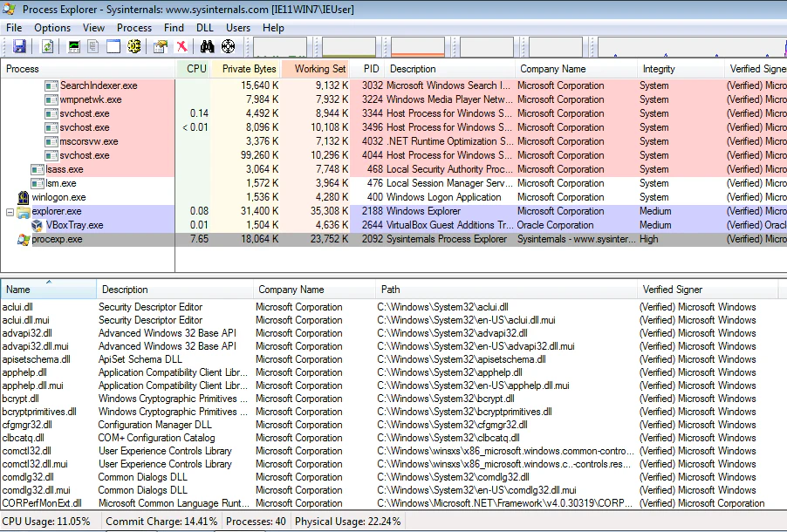Open the Process menu
This screenshot has width=787, height=532.
133,28
